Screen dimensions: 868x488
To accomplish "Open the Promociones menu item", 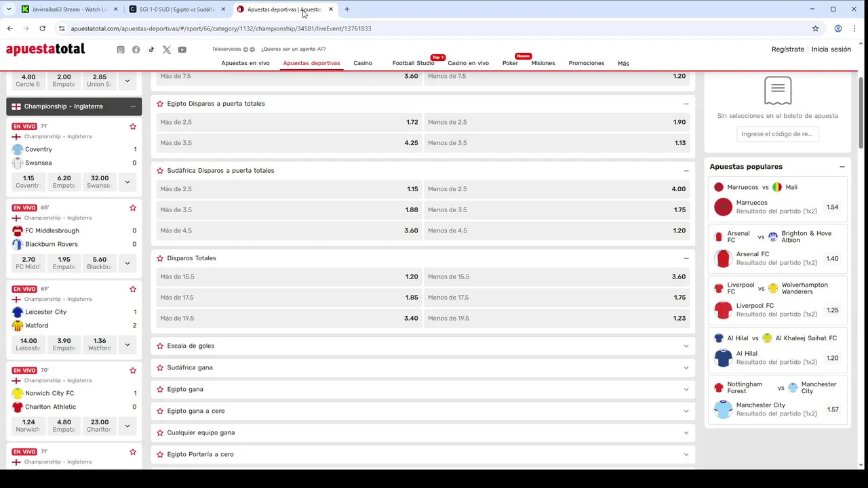I will [587, 63].
